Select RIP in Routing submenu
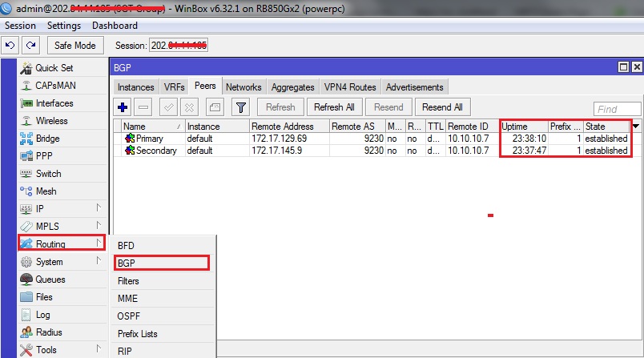Viewport: 644px width, 358px height. click(x=163, y=352)
